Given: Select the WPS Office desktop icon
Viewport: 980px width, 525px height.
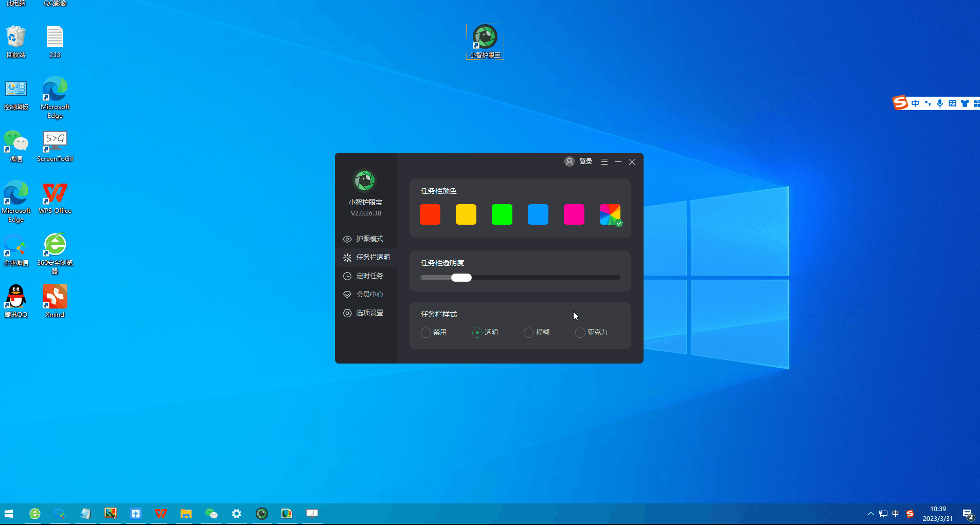Looking at the screenshot, I should (55, 198).
